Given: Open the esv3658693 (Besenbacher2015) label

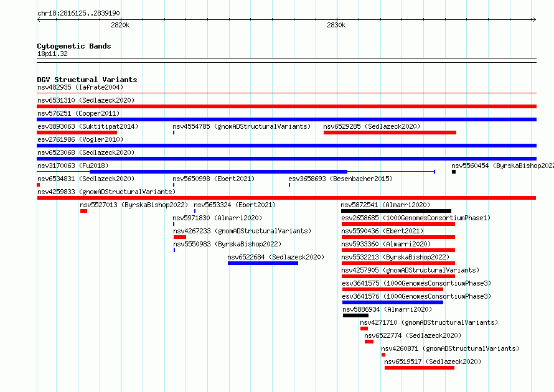Looking at the screenshot, I should tap(340, 179).
